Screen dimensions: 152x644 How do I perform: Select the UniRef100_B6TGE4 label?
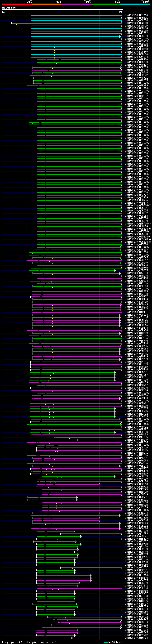click(137, 614)
